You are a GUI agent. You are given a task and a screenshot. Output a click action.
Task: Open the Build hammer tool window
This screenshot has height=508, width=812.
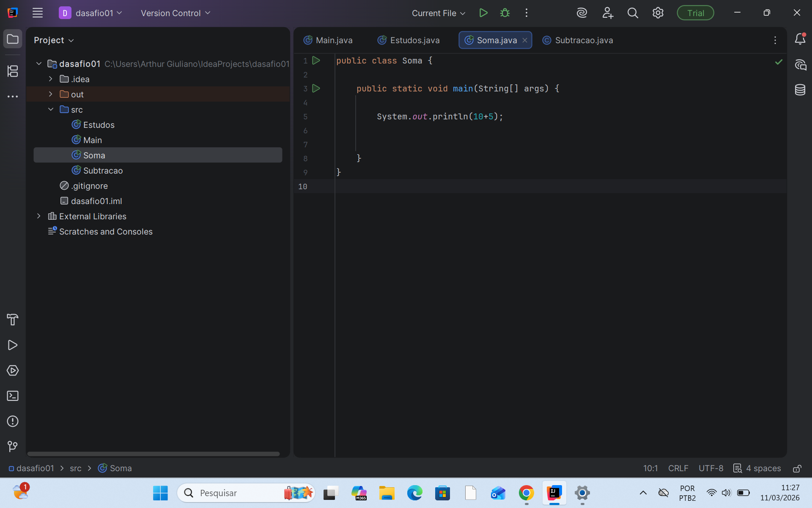13,320
